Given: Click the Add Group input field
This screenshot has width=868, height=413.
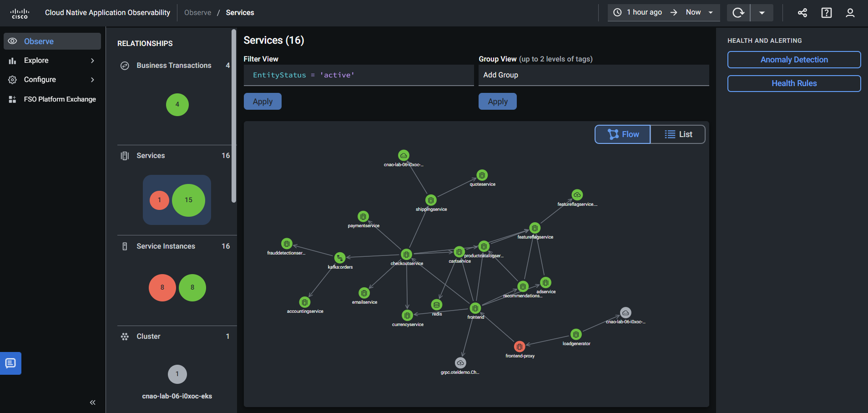Looking at the screenshot, I should pyautogui.click(x=593, y=75).
